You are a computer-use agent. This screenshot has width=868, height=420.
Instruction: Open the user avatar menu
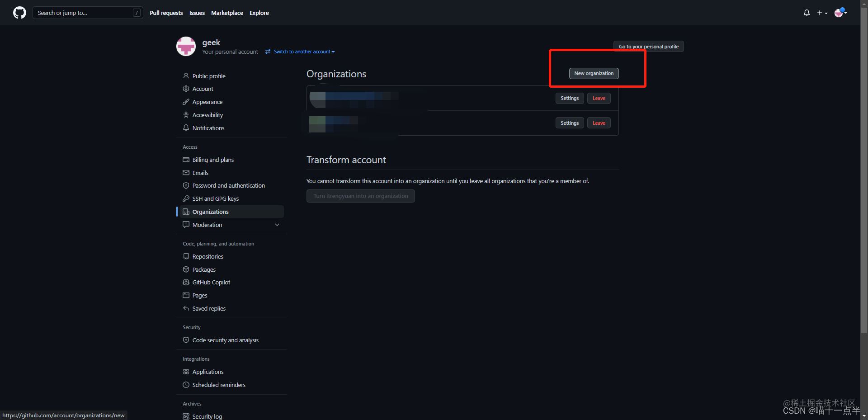[840, 13]
